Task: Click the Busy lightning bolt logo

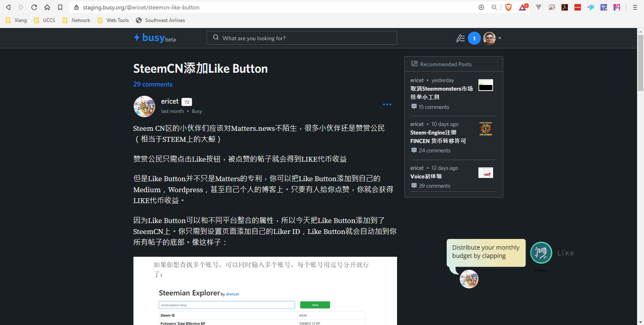Action: (x=137, y=38)
